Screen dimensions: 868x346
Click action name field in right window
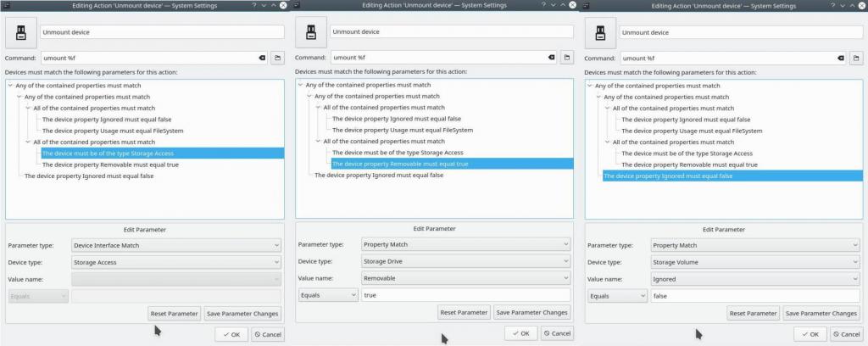(741, 33)
